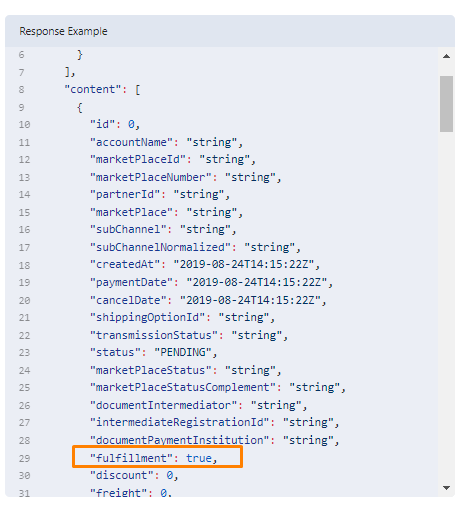Click the "transmissionStatus" line
Screen dimensions: 467x511
189,335
